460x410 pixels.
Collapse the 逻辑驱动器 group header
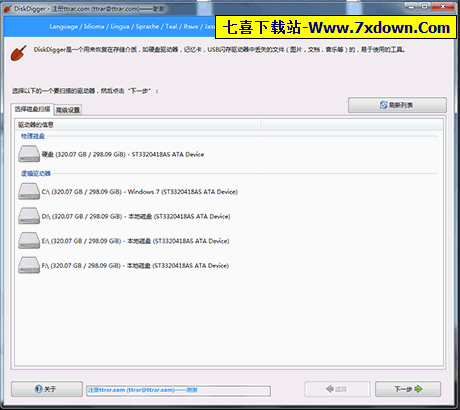(36, 173)
